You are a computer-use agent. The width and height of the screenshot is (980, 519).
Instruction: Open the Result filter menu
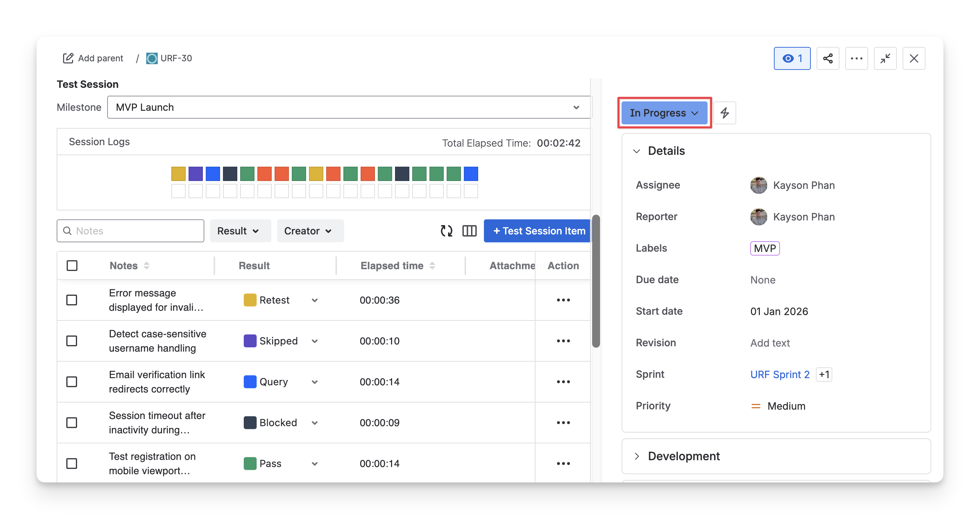click(240, 230)
